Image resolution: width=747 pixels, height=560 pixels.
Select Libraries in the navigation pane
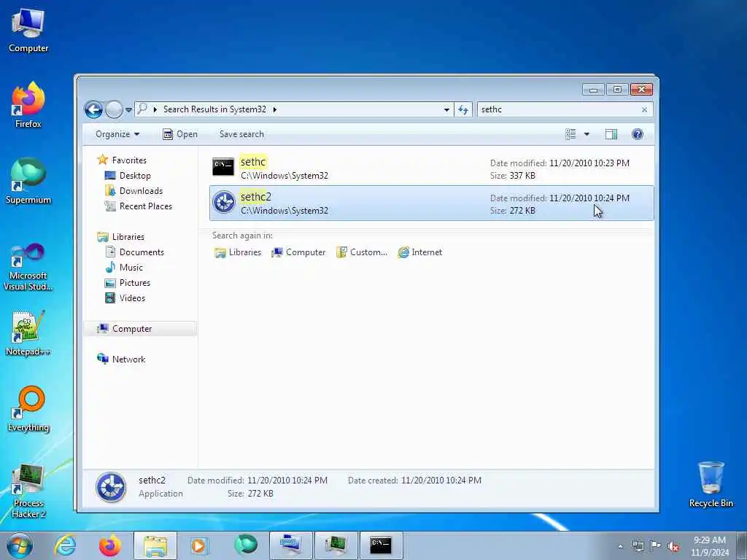click(x=120, y=237)
